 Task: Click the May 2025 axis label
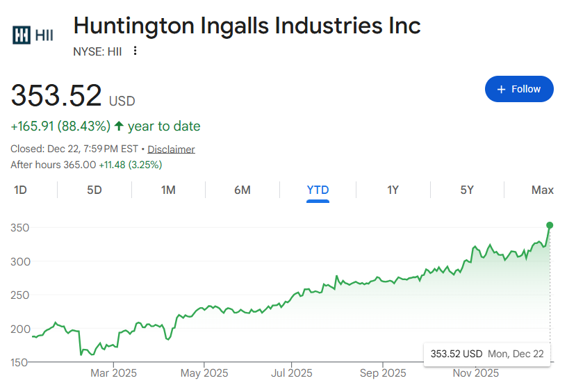(x=204, y=373)
